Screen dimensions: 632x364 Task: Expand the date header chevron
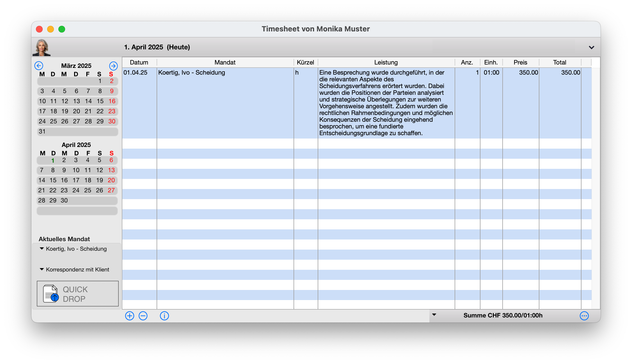(592, 47)
